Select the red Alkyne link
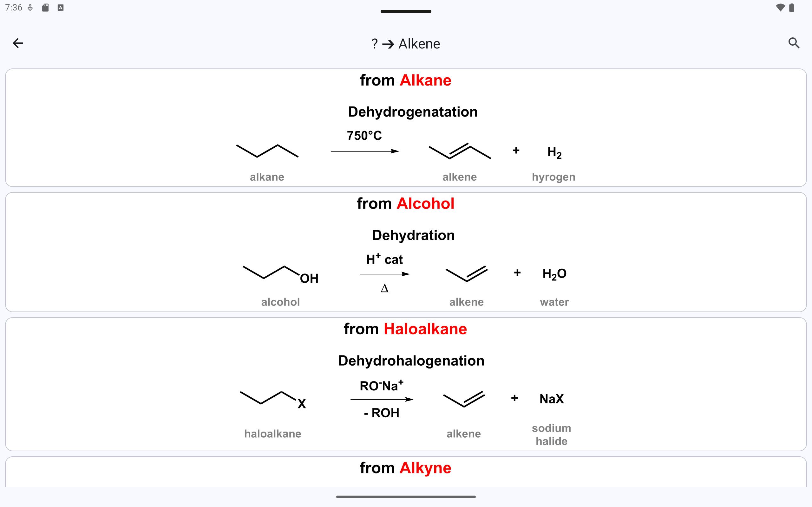 tap(425, 468)
